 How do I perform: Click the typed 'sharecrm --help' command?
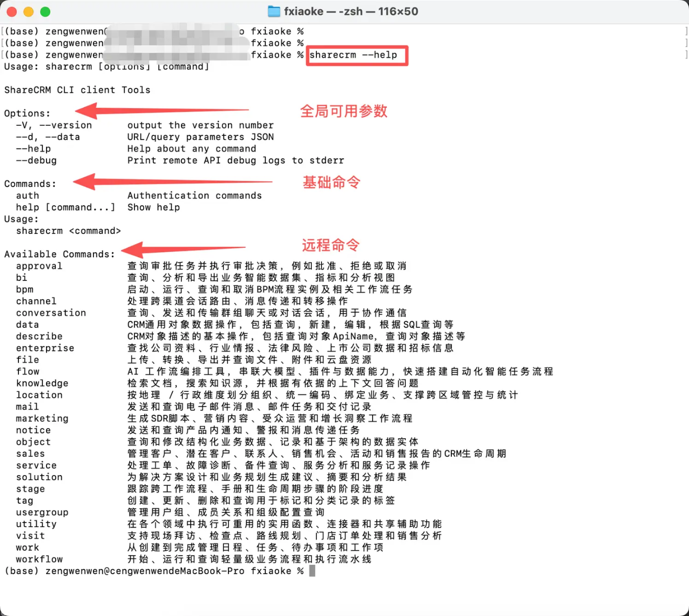(x=353, y=55)
